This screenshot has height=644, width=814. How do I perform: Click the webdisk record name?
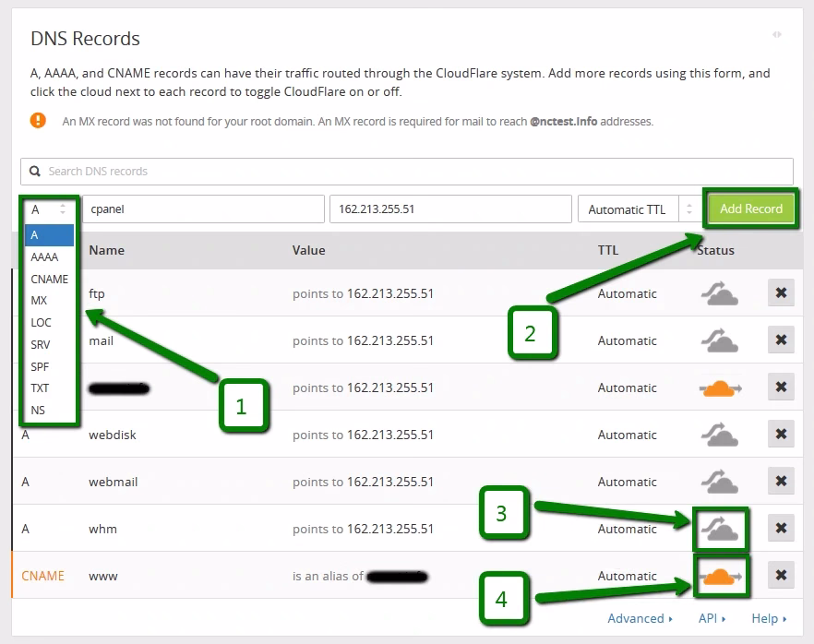pos(113,435)
